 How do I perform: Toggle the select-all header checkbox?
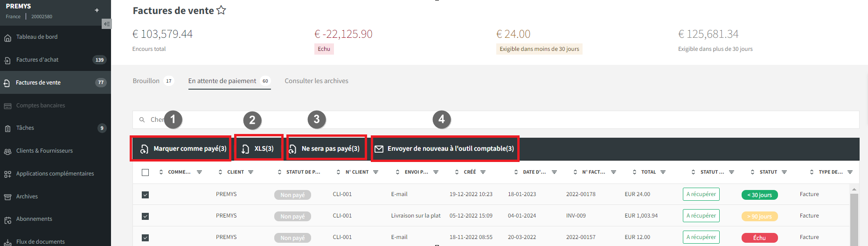coord(146,172)
